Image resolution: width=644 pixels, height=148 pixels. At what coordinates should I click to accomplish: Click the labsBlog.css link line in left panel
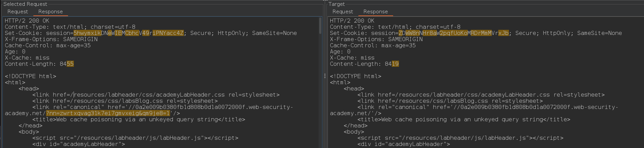click(125, 101)
